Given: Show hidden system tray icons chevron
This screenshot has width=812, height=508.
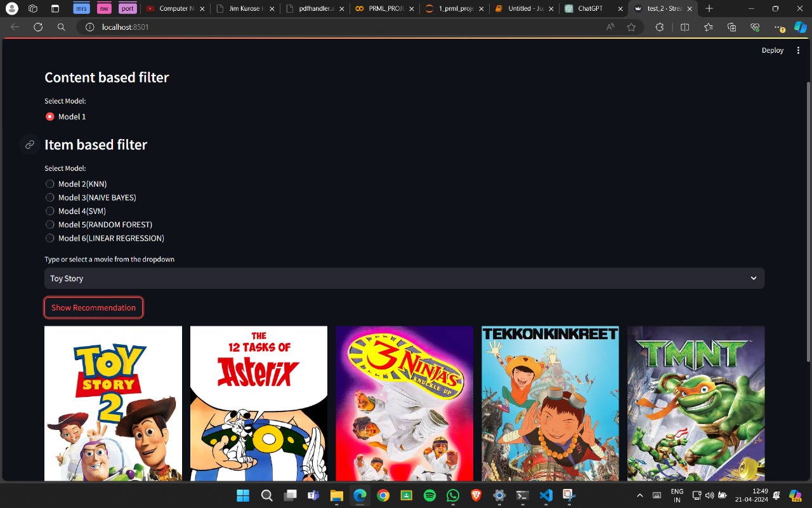Looking at the screenshot, I should pyautogui.click(x=639, y=495).
